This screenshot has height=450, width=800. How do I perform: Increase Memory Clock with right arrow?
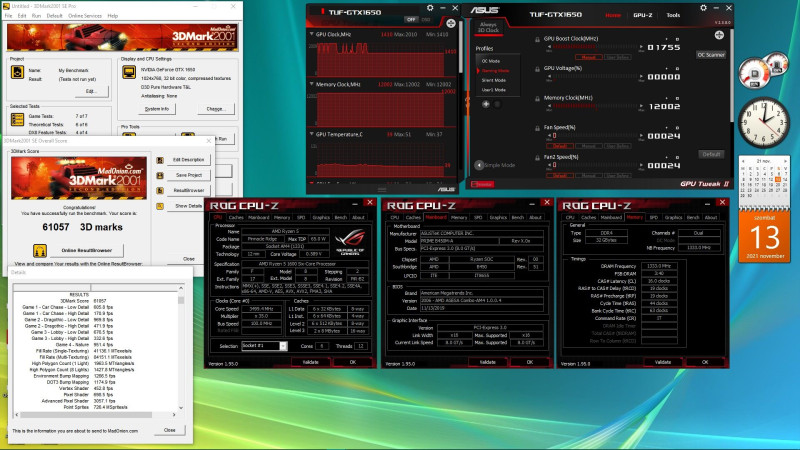pos(641,106)
